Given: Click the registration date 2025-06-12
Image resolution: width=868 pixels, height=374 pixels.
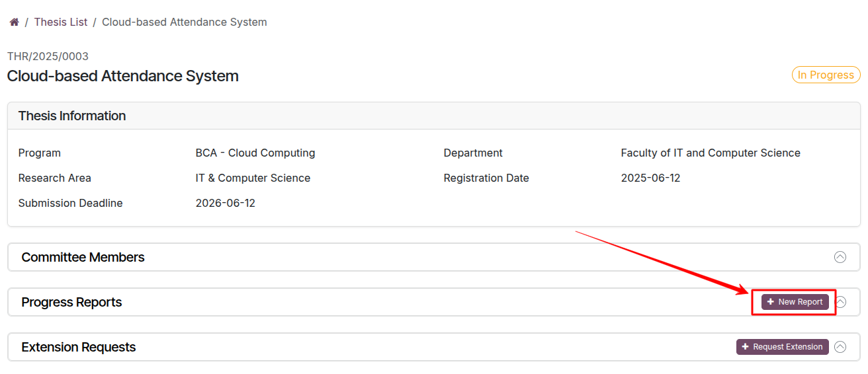Looking at the screenshot, I should [x=650, y=178].
